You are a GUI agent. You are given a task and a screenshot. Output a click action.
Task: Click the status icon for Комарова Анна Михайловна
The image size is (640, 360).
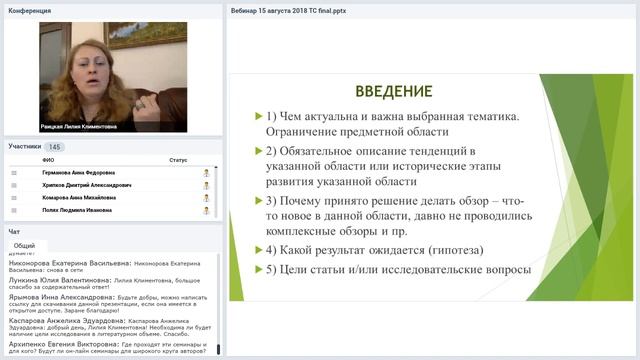tap(206, 198)
